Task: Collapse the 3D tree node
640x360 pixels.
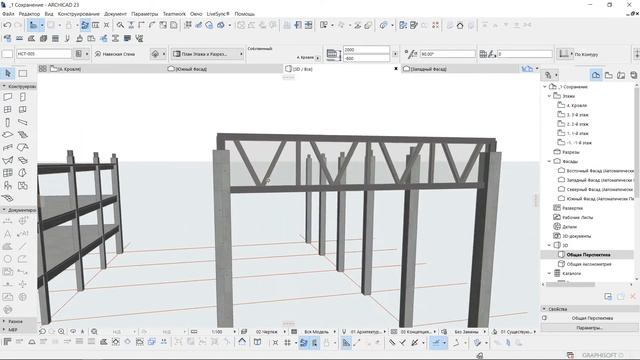Action: (549, 245)
